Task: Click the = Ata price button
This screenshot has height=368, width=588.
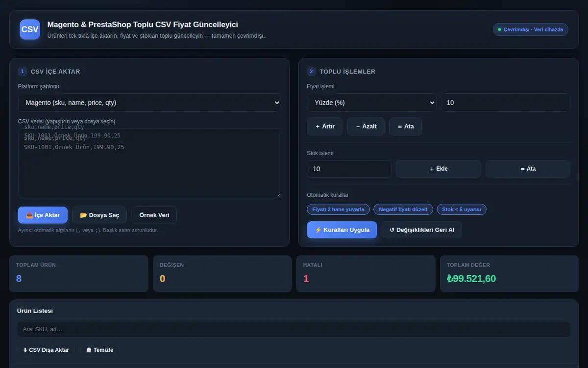Action: click(405, 127)
